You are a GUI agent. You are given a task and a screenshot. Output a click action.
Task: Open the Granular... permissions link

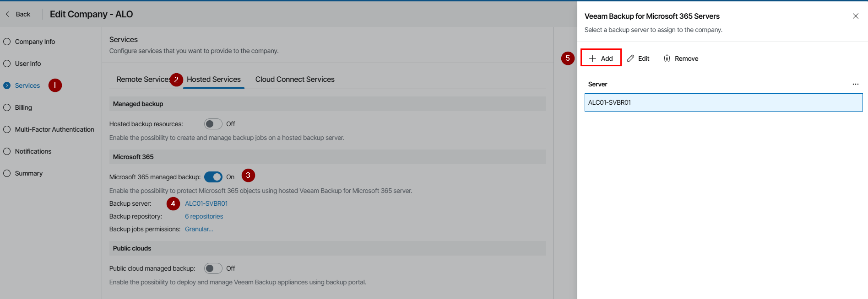(199, 229)
